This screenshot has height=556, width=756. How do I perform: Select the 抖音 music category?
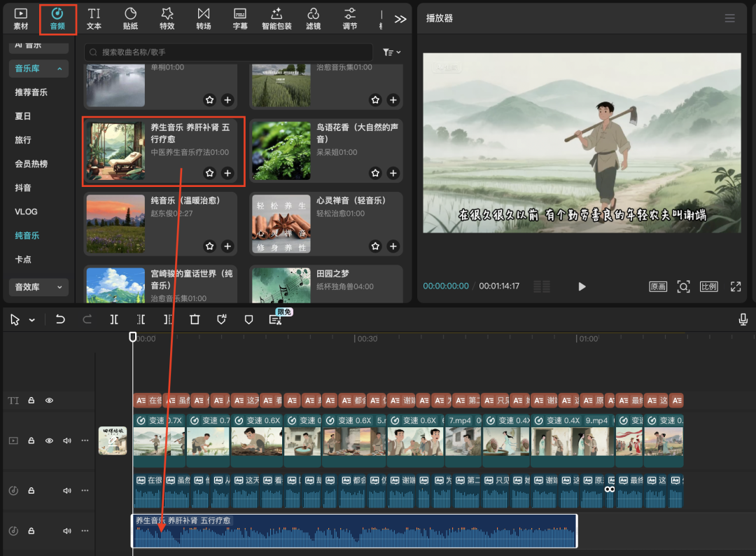[x=23, y=188]
